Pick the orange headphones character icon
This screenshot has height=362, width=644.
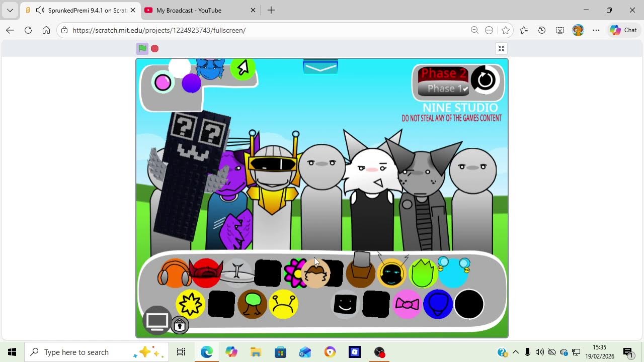(174, 274)
